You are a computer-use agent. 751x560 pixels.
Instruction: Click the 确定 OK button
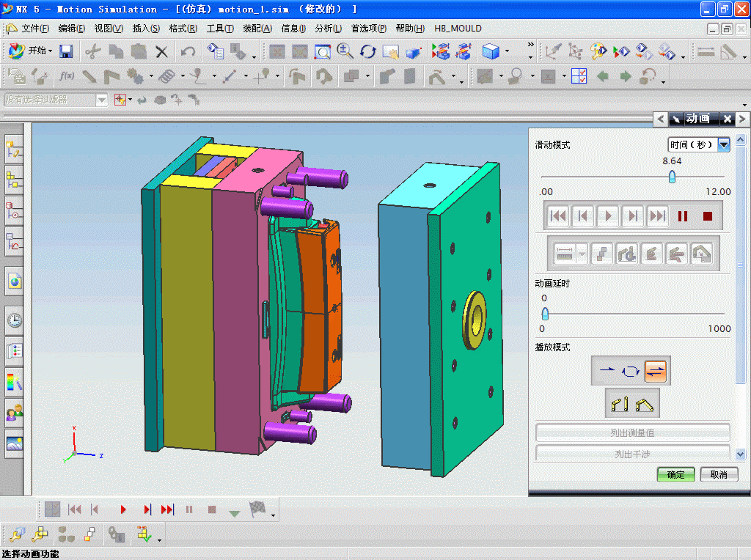click(x=675, y=474)
